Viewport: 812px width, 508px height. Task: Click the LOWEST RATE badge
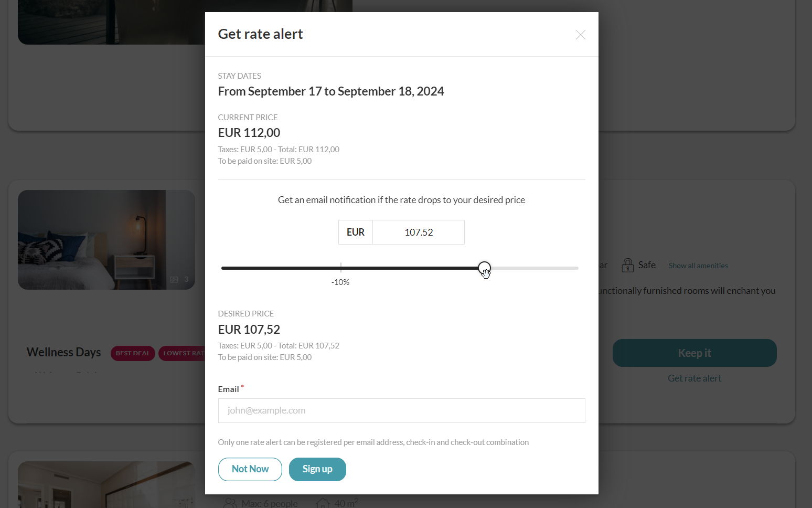(183, 353)
